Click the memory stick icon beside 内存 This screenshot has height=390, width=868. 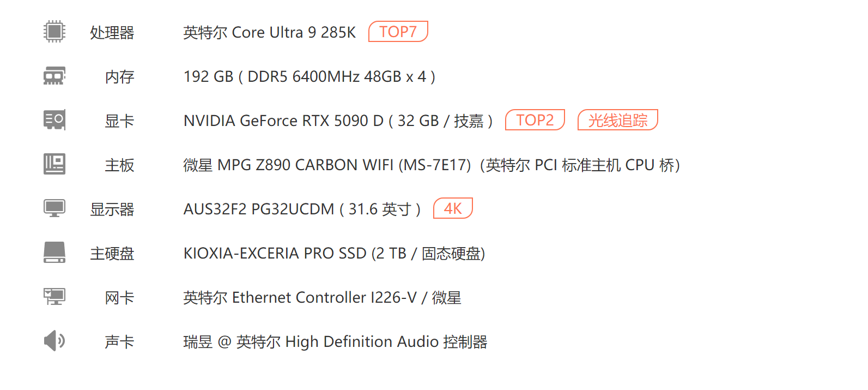(54, 76)
